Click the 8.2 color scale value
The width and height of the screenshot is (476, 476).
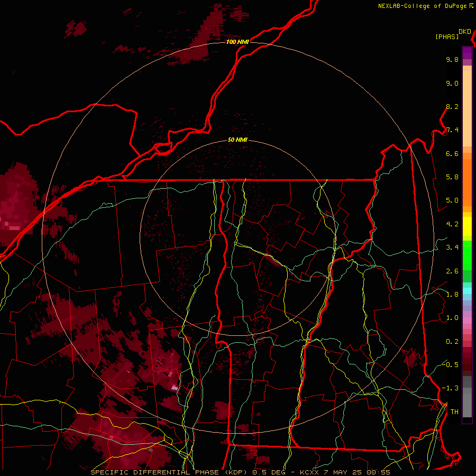click(452, 106)
